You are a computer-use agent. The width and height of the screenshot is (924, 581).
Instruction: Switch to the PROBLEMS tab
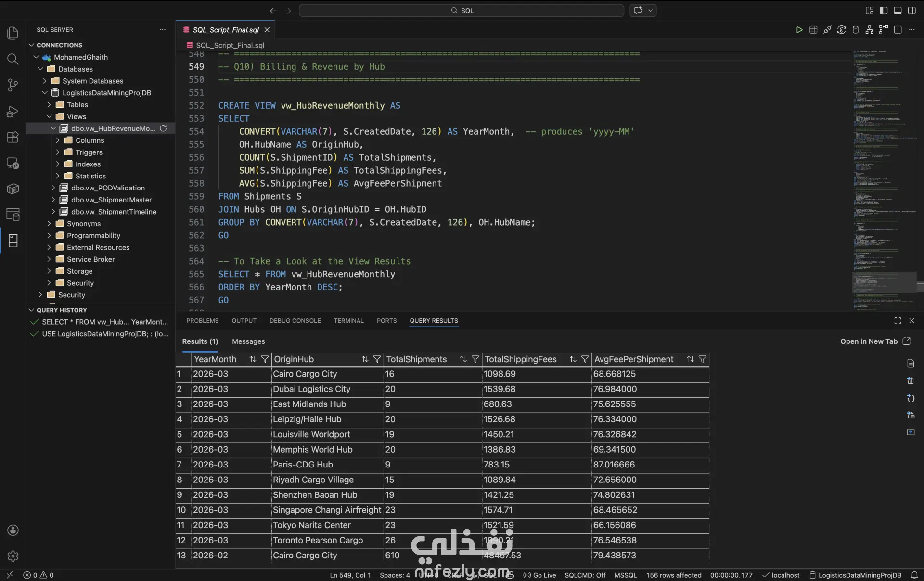pyautogui.click(x=202, y=320)
